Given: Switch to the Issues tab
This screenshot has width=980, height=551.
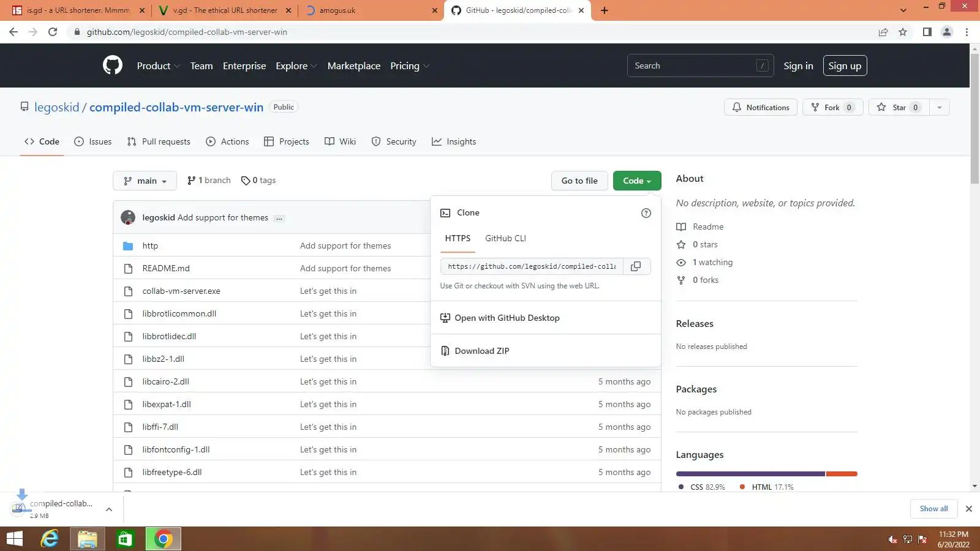Looking at the screenshot, I should point(93,141).
